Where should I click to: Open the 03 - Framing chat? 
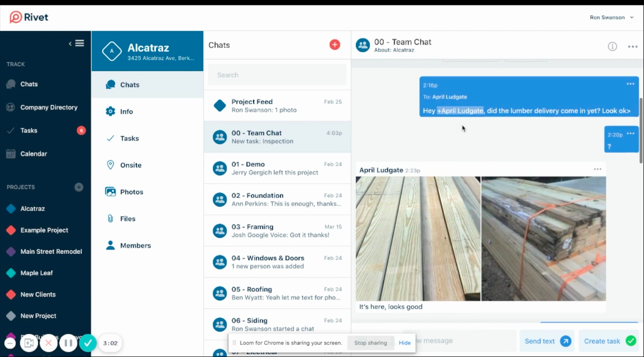pos(277,231)
